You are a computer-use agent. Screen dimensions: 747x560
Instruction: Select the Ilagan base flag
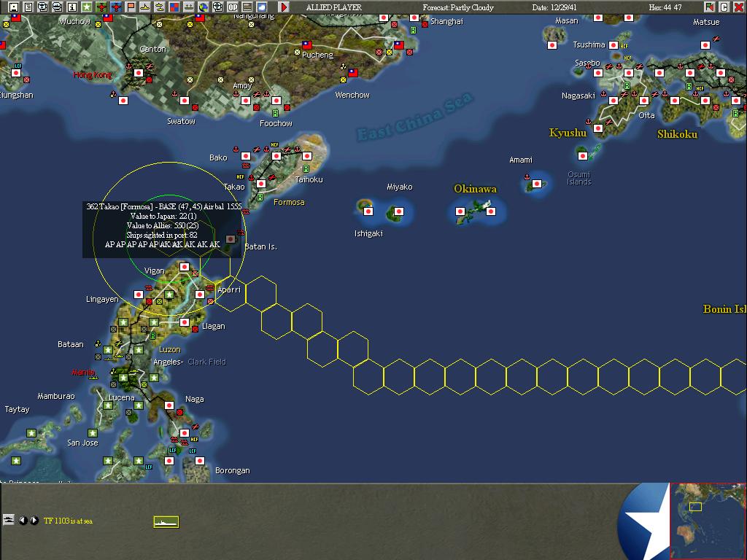pyautogui.click(x=185, y=322)
